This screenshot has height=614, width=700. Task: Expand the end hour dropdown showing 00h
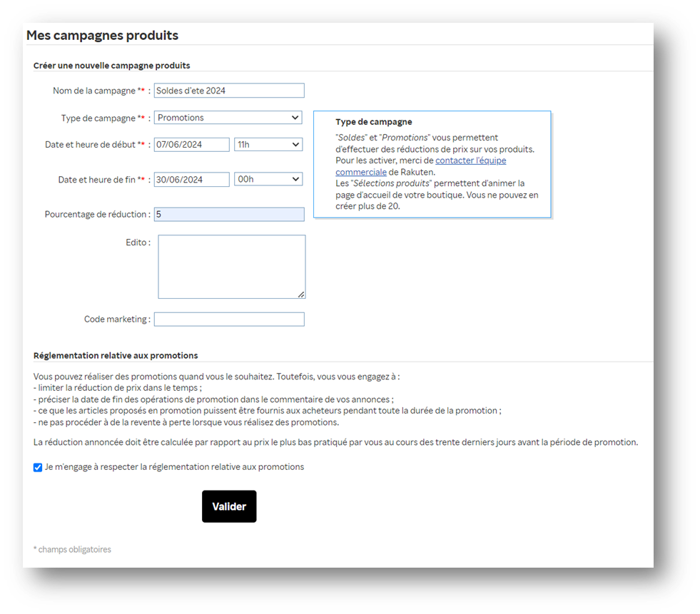point(268,180)
